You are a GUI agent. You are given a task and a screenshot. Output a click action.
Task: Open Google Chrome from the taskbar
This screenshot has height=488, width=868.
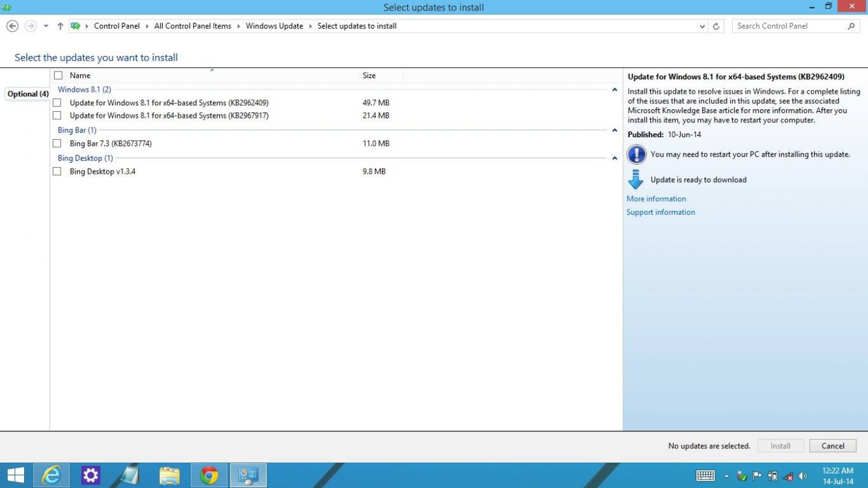(209, 476)
